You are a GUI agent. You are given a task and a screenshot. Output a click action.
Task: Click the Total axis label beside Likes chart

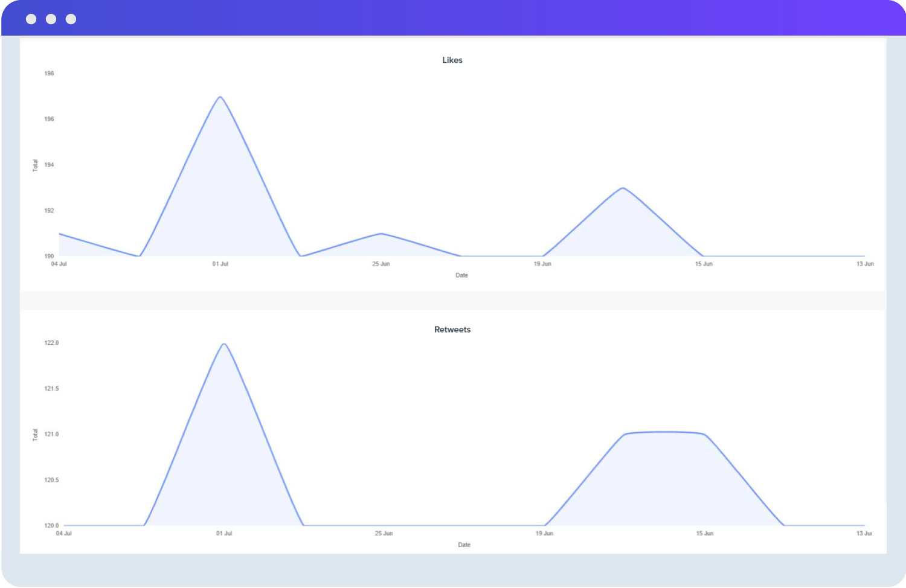[35, 165]
